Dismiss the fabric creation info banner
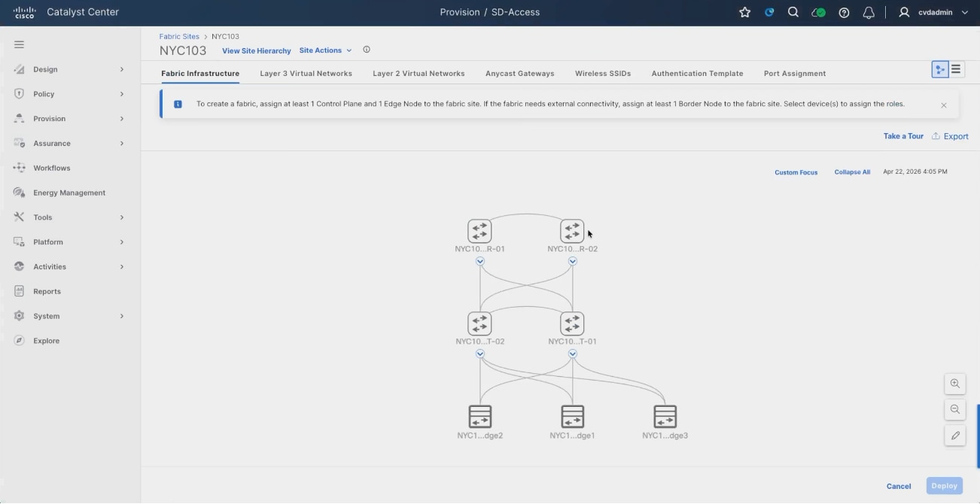Viewport: 980px width, 504px height. 943,105
